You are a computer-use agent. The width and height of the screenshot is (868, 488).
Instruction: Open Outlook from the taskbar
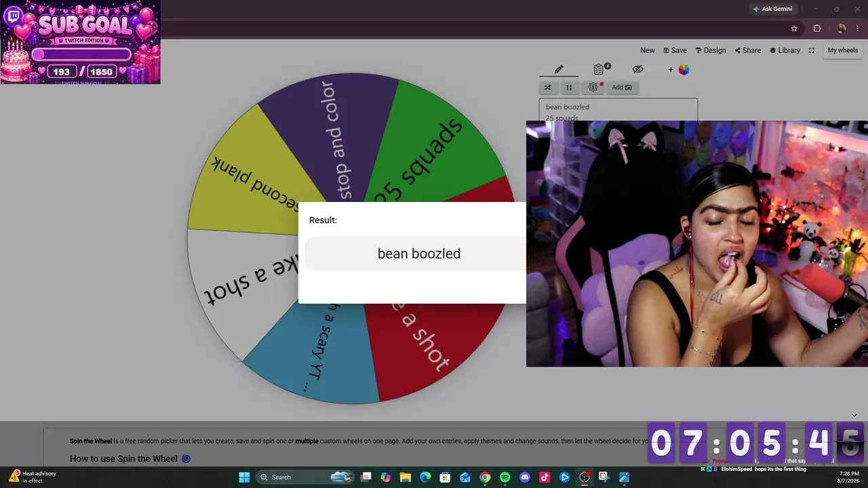(x=465, y=477)
